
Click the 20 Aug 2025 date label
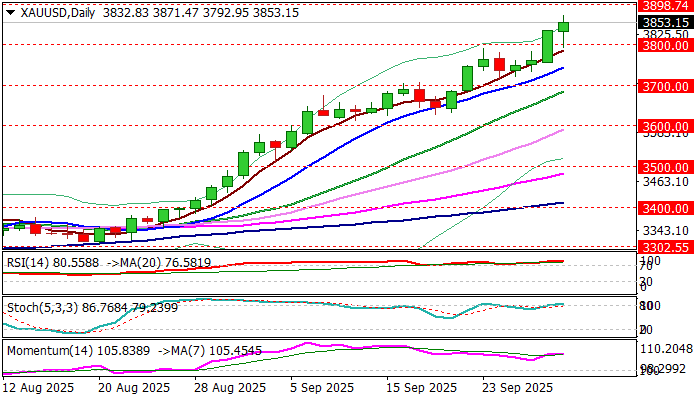click(x=134, y=388)
